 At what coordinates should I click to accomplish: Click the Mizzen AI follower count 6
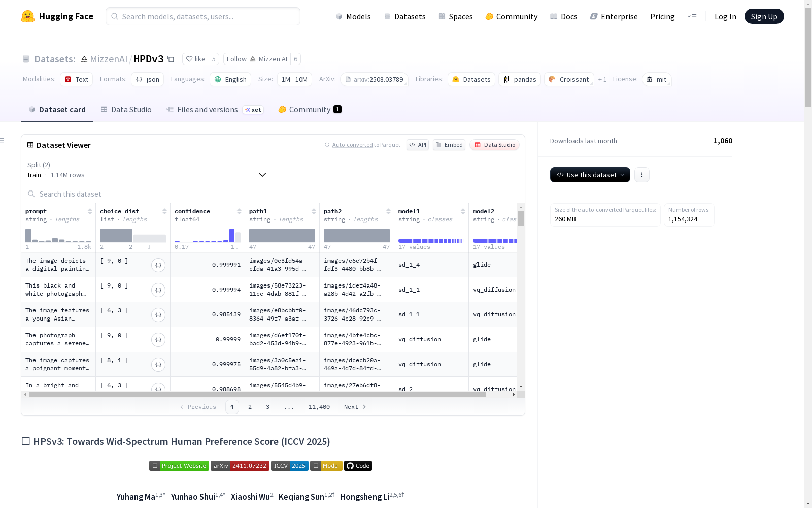tap(295, 59)
